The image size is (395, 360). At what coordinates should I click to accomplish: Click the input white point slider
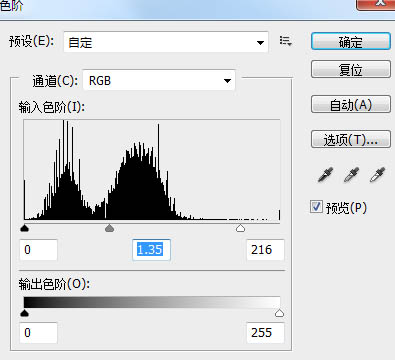click(x=240, y=228)
